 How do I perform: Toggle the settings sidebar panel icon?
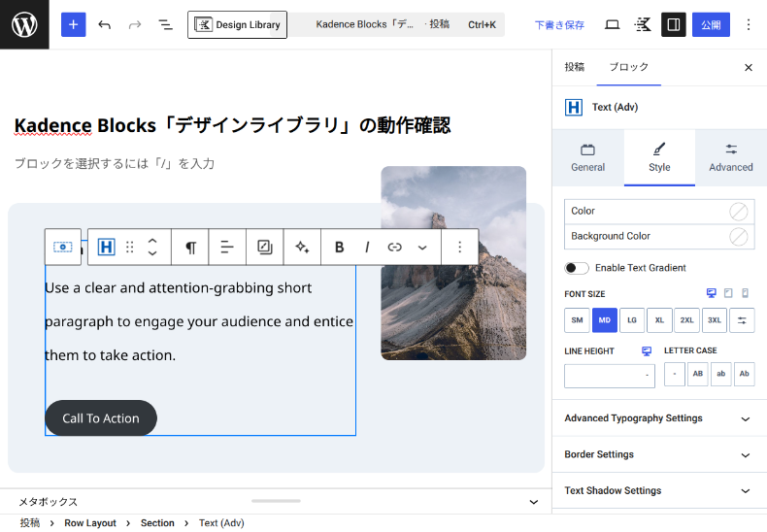click(x=674, y=24)
